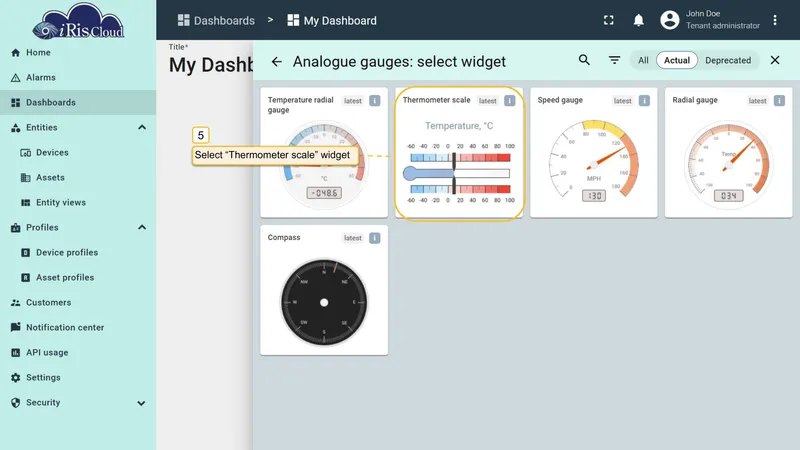Click the Profiles menu item
The width and height of the screenshot is (800, 450).
tap(42, 228)
